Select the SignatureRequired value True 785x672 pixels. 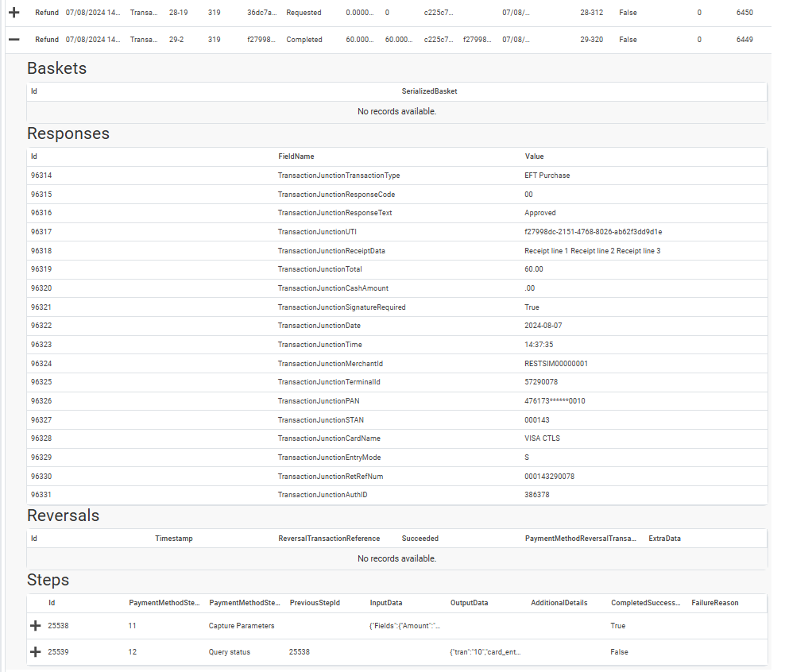click(x=532, y=307)
